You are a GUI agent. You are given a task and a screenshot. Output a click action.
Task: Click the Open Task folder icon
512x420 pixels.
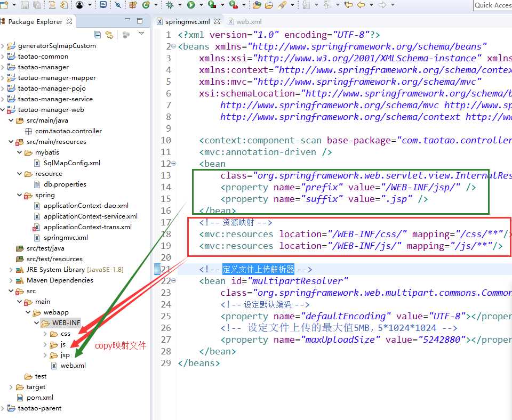(x=269, y=5)
